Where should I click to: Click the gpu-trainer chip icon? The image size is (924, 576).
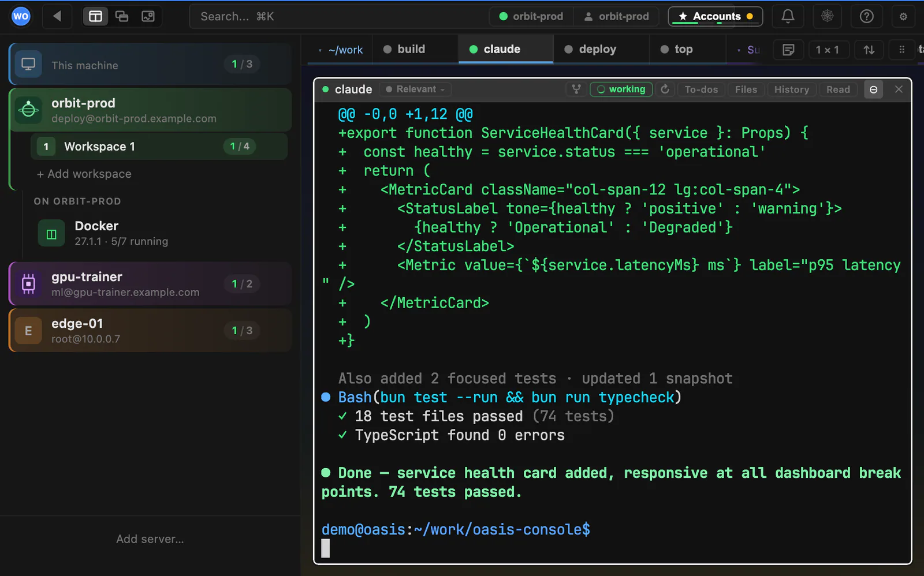click(28, 283)
